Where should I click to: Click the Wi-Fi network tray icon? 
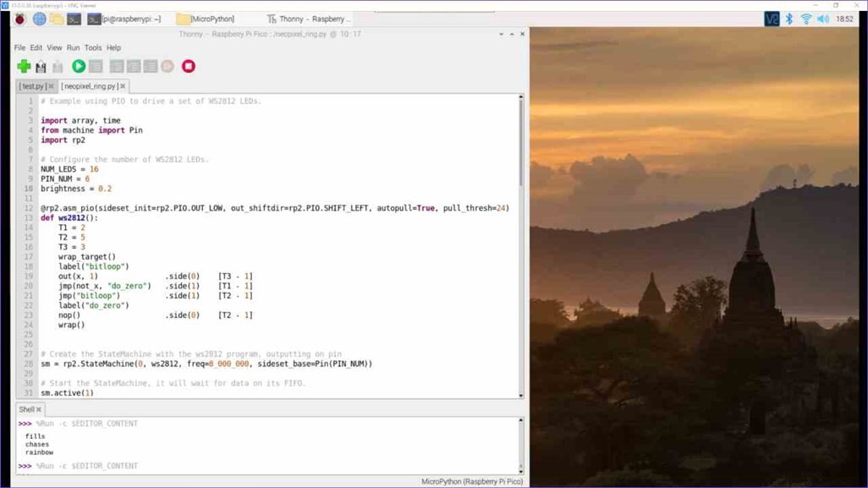pyautogui.click(x=806, y=19)
